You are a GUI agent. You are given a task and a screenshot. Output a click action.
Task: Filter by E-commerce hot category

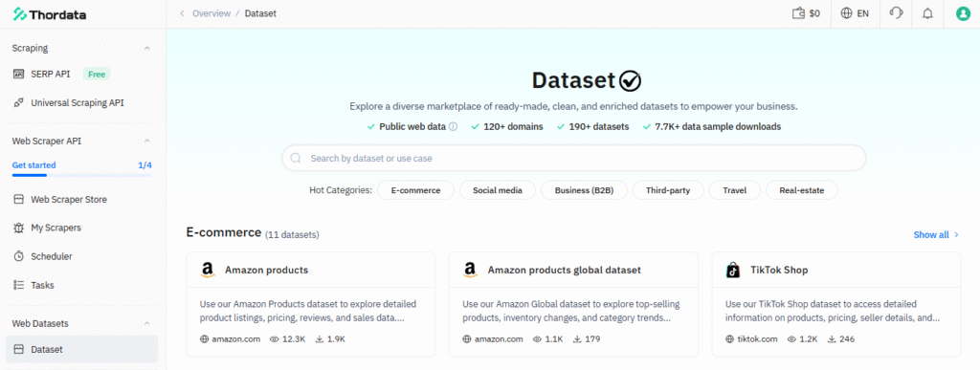click(415, 190)
